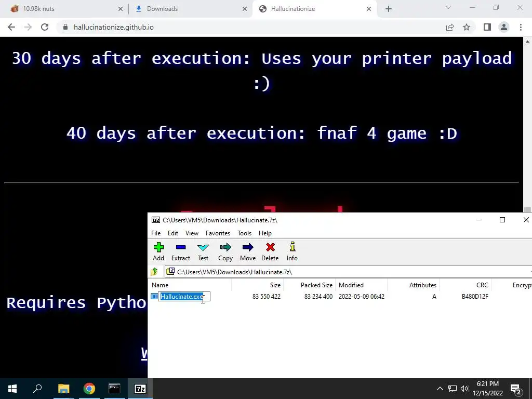532x399 pixels.
Task: Sort by the CRC column header
Action: [465, 285]
